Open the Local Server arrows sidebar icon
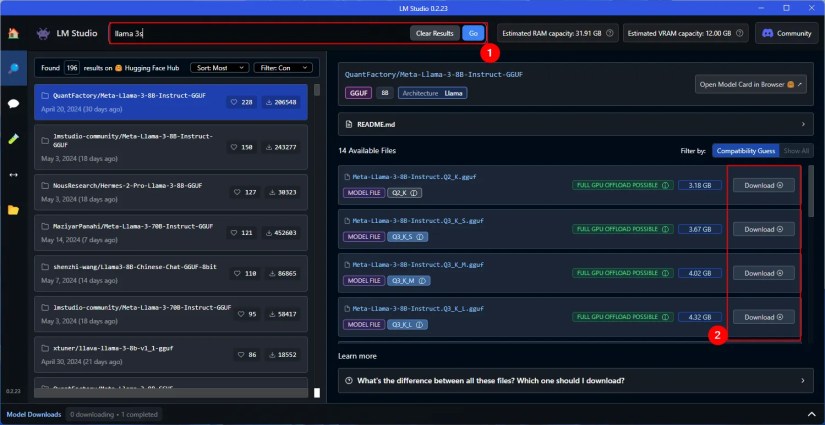Viewport: 825px width, 425px height. tap(13, 175)
